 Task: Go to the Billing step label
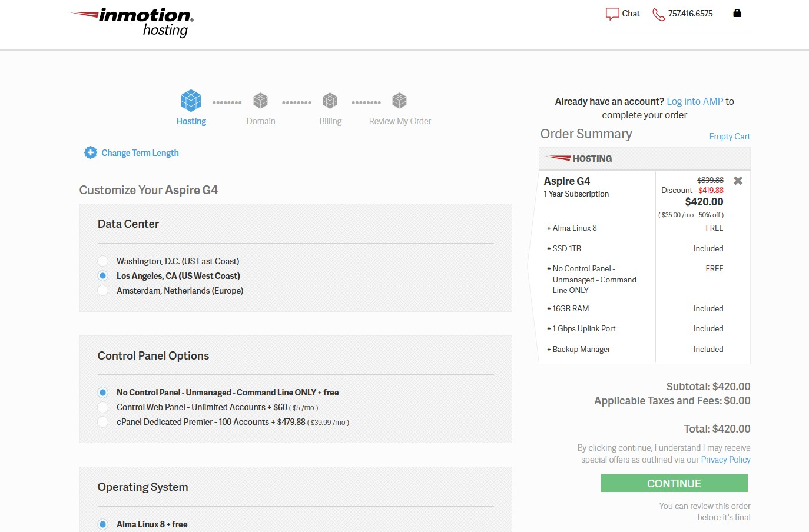(330, 121)
